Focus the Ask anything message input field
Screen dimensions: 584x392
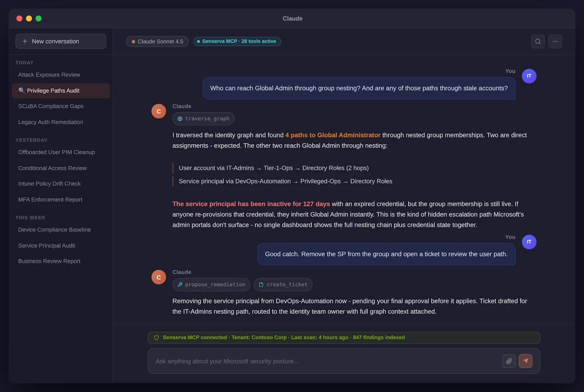(324, 361)
